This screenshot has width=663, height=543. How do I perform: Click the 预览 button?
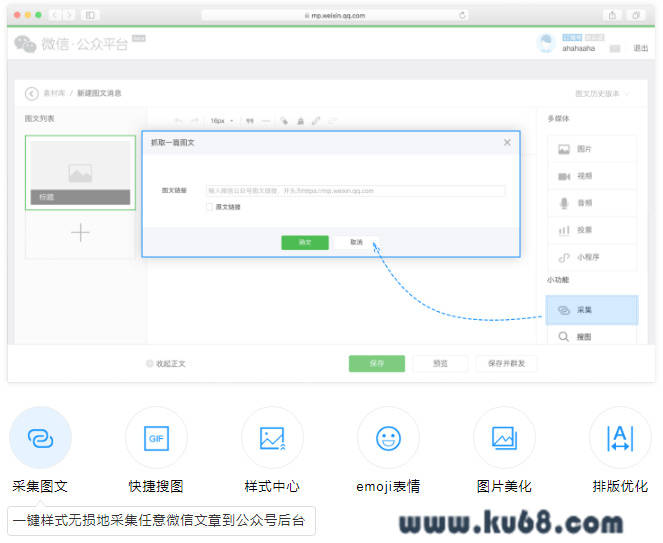click(x=440, y=363)
